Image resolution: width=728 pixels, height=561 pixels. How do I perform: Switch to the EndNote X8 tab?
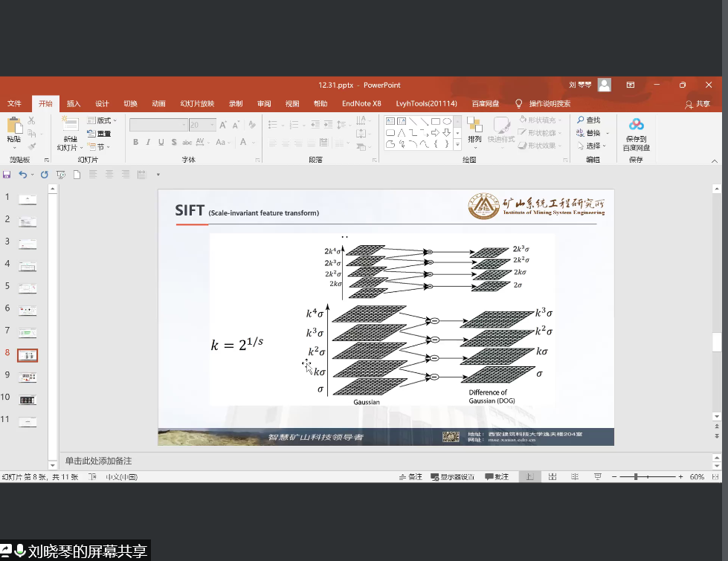tap(361, 103)
